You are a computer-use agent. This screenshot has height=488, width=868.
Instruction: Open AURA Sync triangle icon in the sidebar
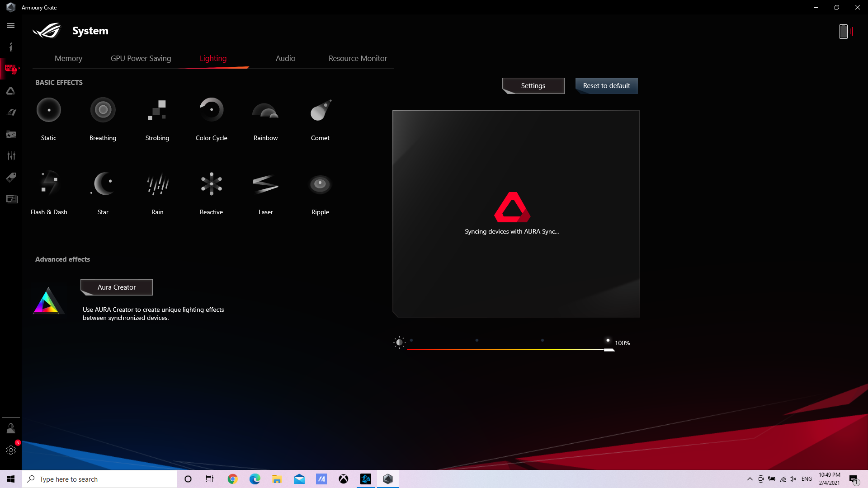pyautogui.click(x=11, y=91)
